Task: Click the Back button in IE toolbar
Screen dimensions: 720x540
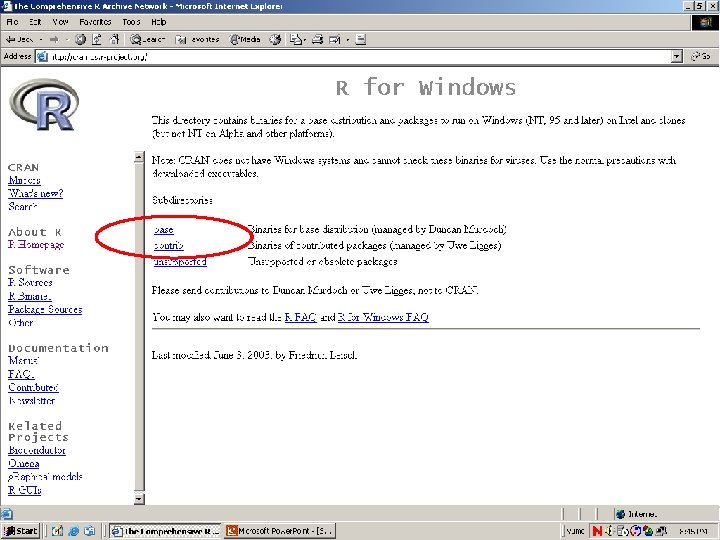Action: pos(19,39)
